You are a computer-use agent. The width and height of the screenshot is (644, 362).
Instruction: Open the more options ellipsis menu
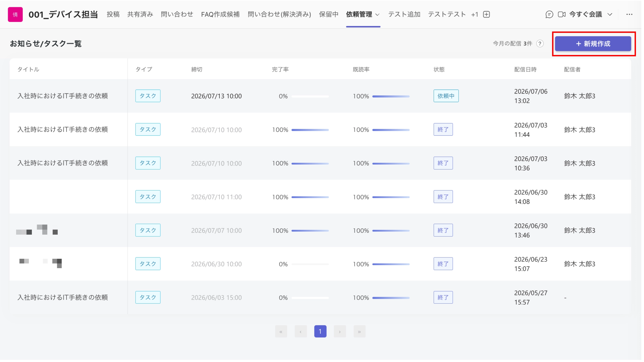coord(629,15)
